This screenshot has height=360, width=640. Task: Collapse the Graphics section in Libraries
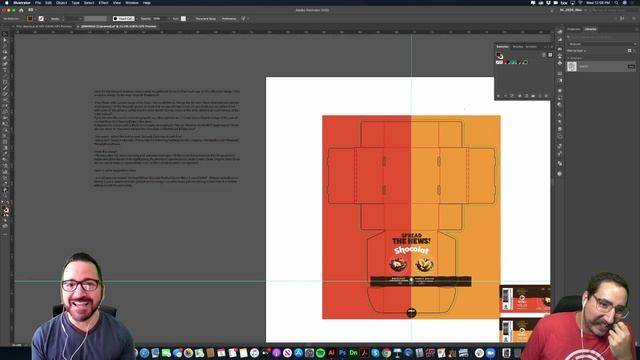point(568,58)
